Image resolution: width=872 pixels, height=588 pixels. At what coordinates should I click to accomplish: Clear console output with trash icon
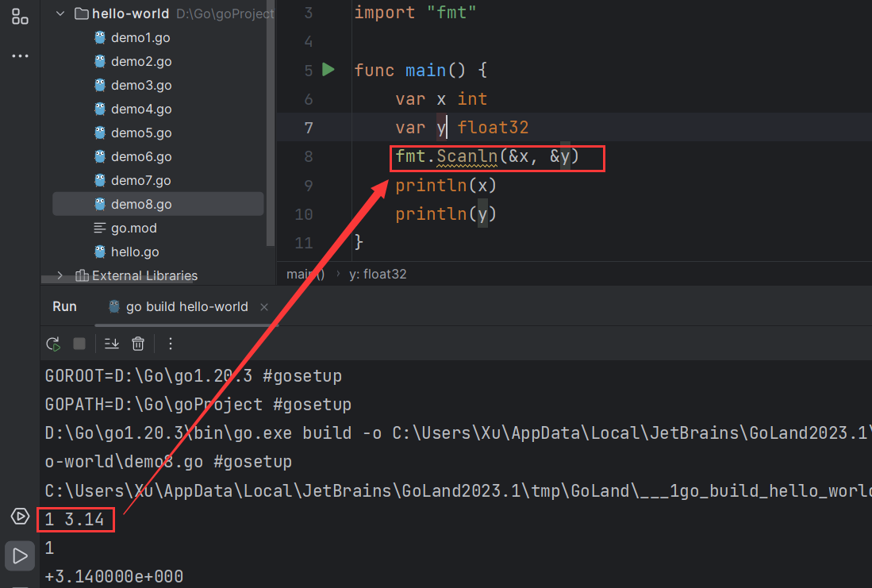[138, 344]
